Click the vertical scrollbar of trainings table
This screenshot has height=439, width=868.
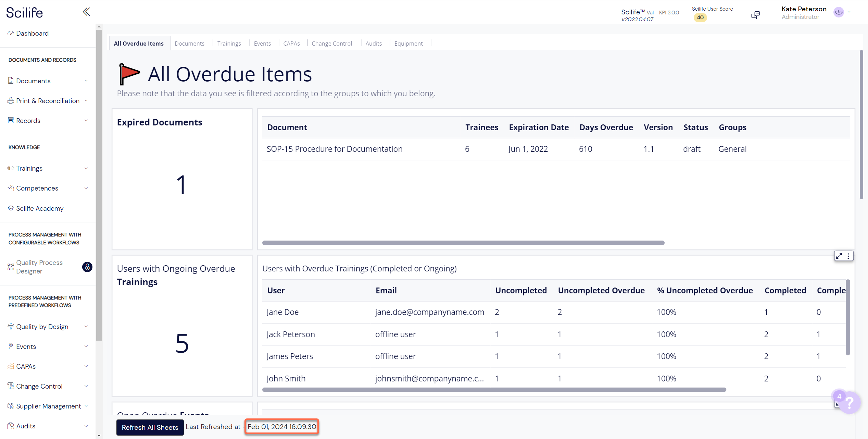pyautogui.click(x=848, y=317)
